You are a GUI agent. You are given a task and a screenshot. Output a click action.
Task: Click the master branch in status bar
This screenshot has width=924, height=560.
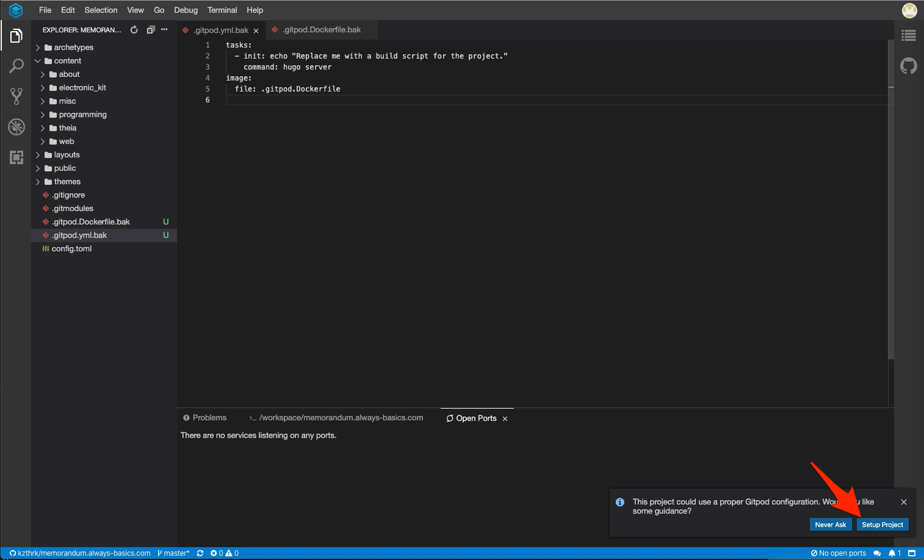point(173,553)
